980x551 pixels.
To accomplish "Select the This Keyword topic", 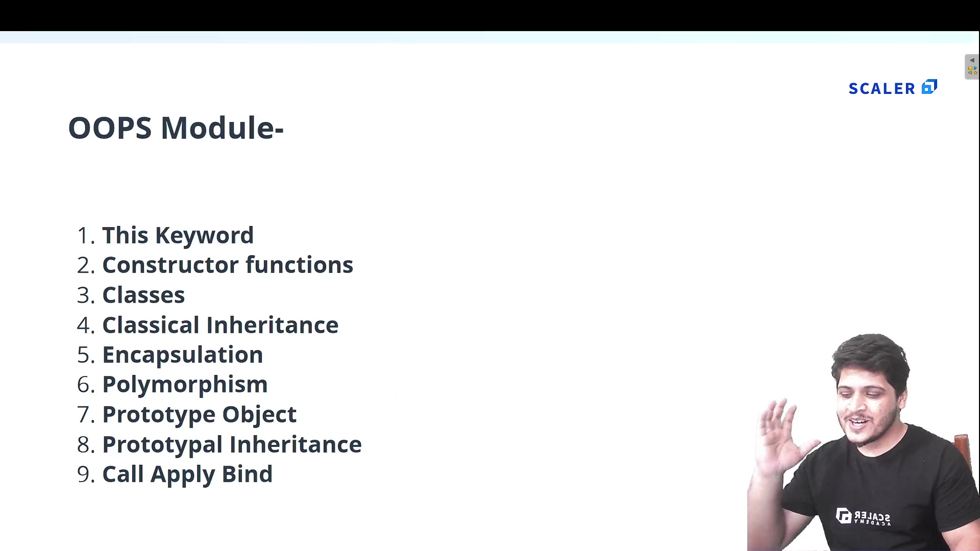I will click(178, 235).
